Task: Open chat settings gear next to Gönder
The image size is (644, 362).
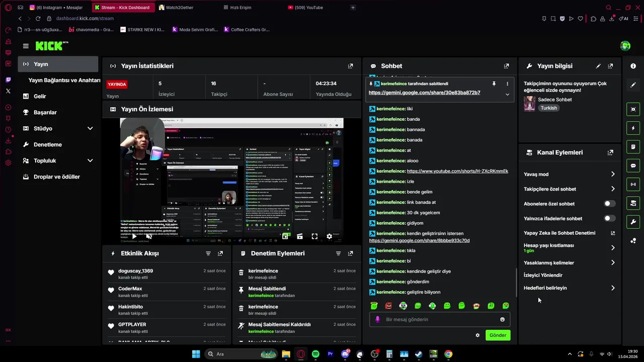Action: click(477, 335)
